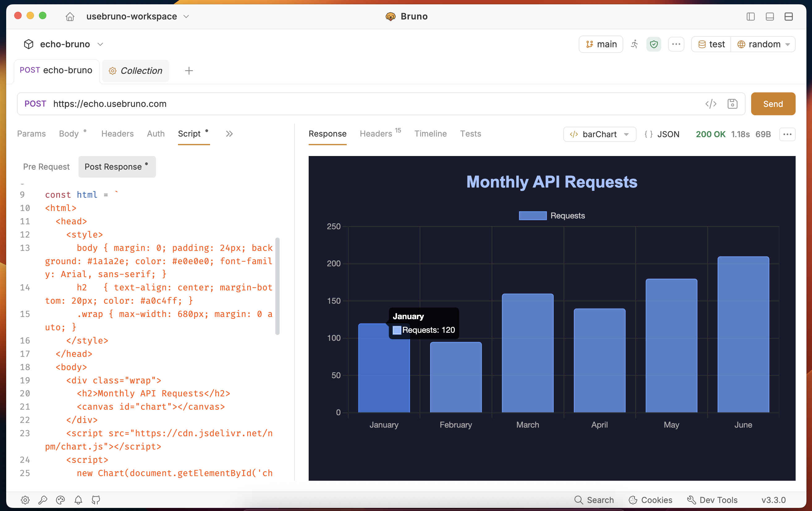Select the test environment button
This screenshot has height=511, width=812.
click(x=711, y=44)
